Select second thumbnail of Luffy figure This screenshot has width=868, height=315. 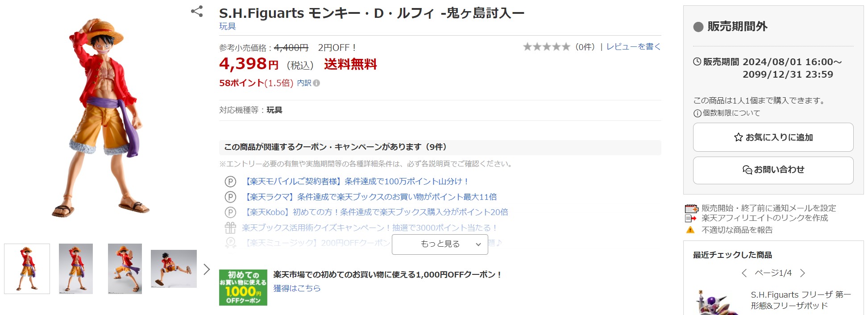pyautogui.click(x=76, y=269)
